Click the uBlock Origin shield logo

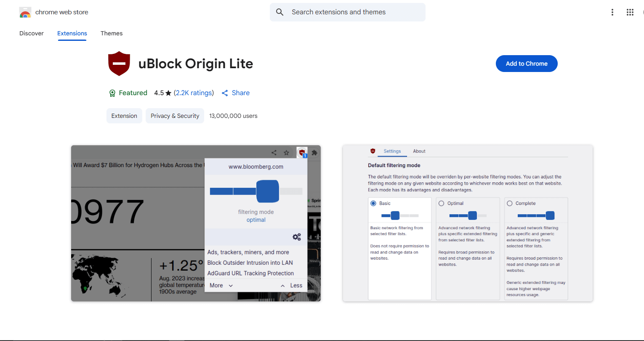tap(119, 64)
